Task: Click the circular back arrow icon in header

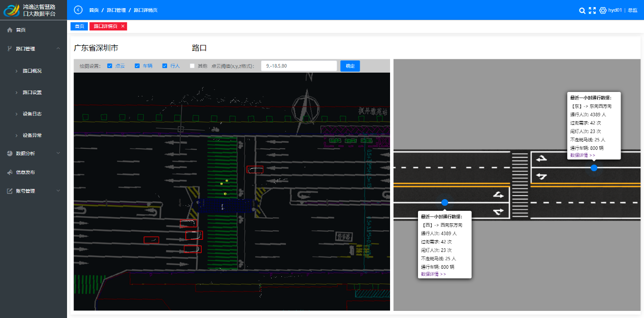Action: [x=78, y=10]
